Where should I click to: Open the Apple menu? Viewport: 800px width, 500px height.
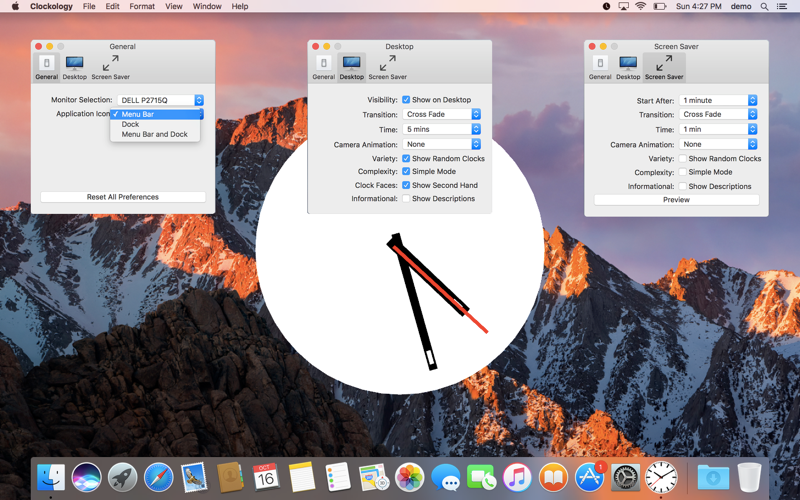tap(15, 6)
